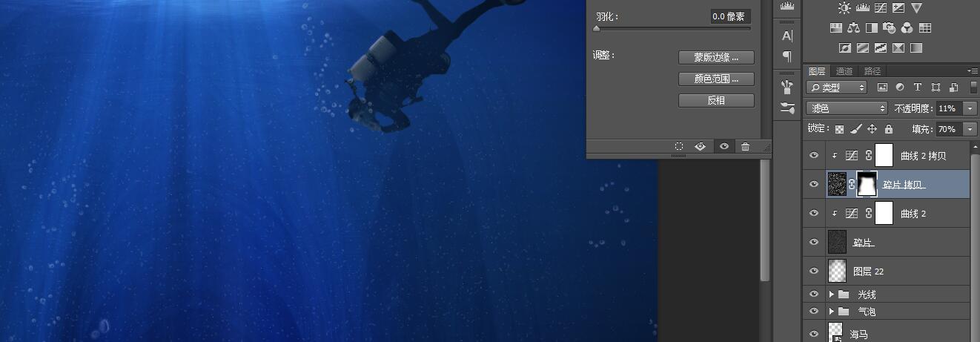This screenshot has height=342, width=980.
Task: Open the layer filter 类型 dropdown
Action: coord(837,88)
